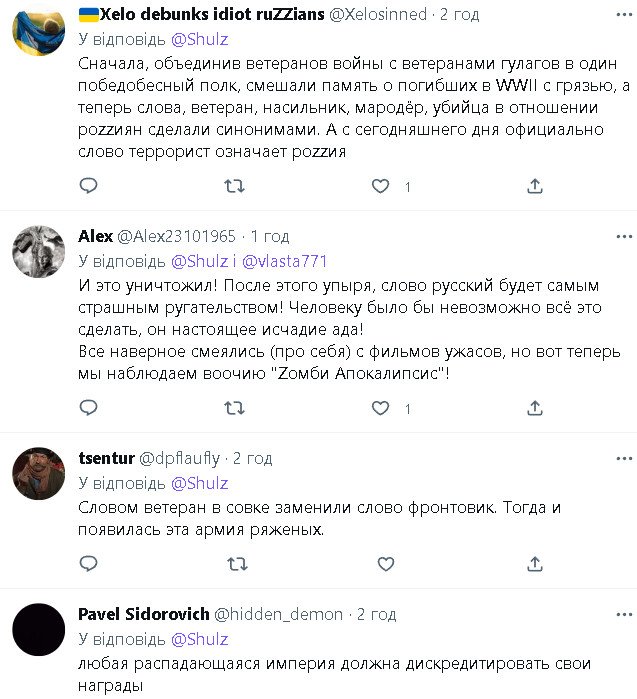Share Xelo's tweet
Viewport: 637px width, 699px height.
pyautogui.click(x=535, y=186)
